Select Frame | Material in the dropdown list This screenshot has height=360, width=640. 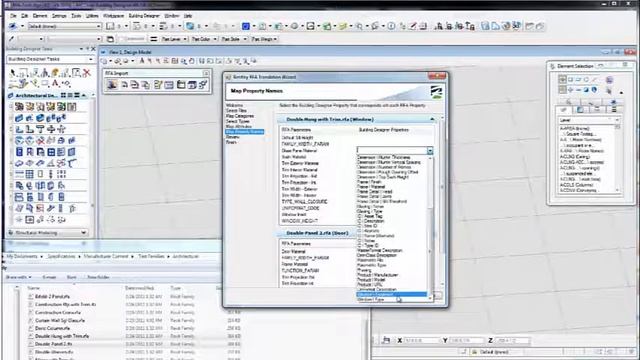coord(371,187)
